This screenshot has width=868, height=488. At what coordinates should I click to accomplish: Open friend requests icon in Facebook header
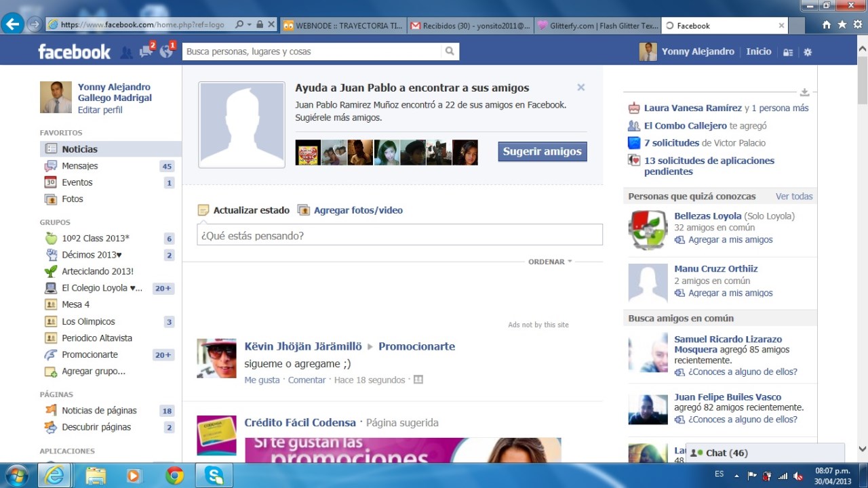pyautogui.click(x=126, y=52)
